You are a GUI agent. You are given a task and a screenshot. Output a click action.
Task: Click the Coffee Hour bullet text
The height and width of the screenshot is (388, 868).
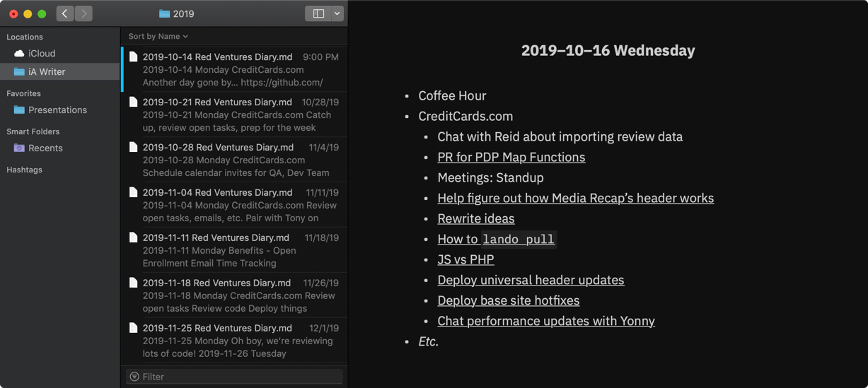coord(452,95)
